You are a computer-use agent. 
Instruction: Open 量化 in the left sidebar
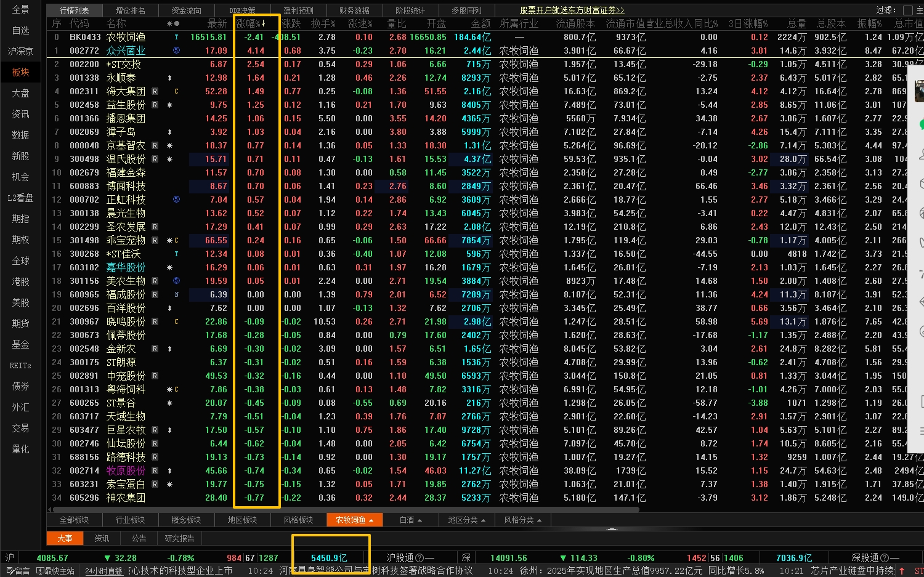tap(20, 449)
